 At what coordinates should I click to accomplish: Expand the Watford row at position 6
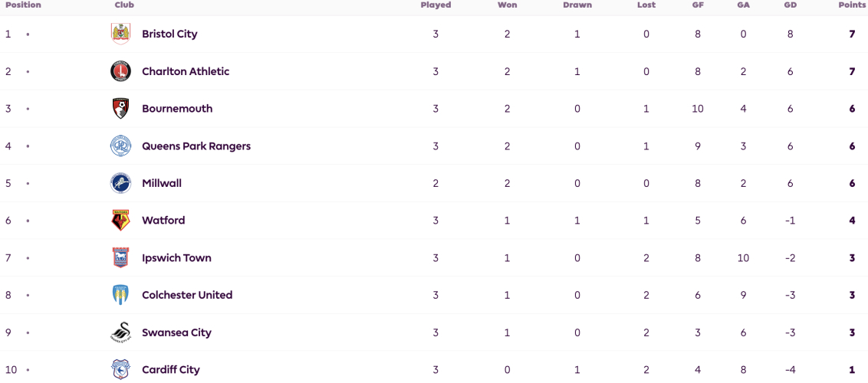434,221
